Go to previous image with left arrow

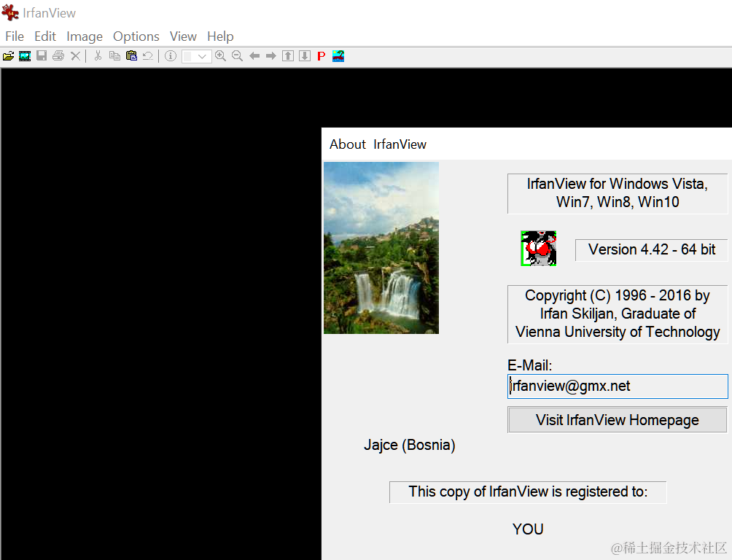(254, 56)
